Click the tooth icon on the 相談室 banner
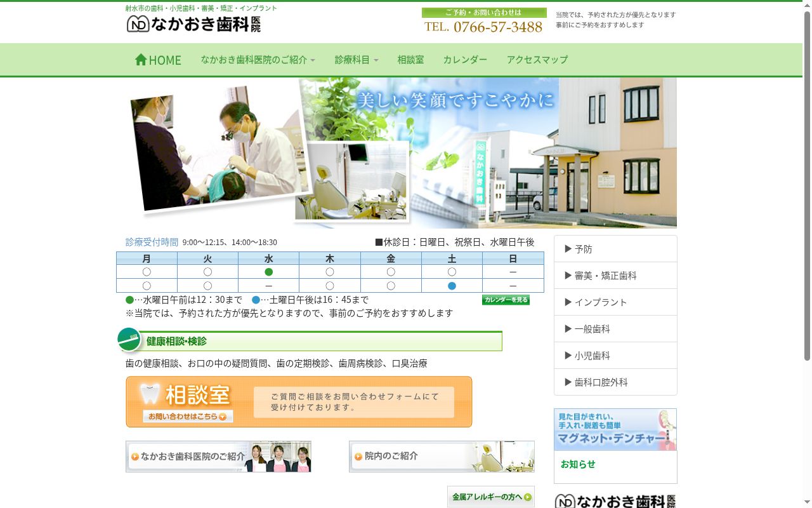The height and width of the screenshot is (508, 812). 150,394
